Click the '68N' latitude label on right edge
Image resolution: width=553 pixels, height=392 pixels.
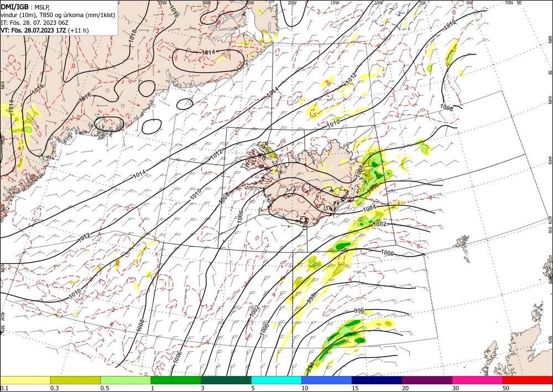pos(550,39)
